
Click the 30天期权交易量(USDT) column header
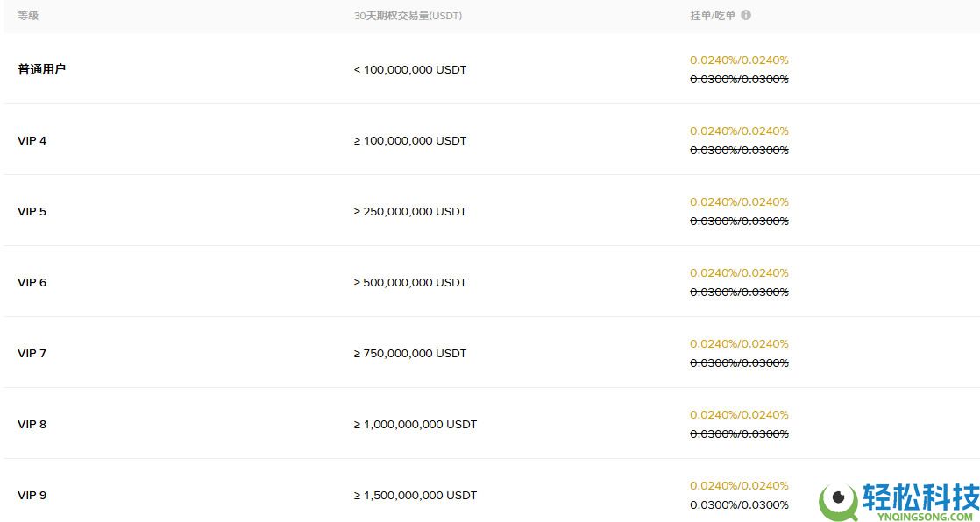408,16
